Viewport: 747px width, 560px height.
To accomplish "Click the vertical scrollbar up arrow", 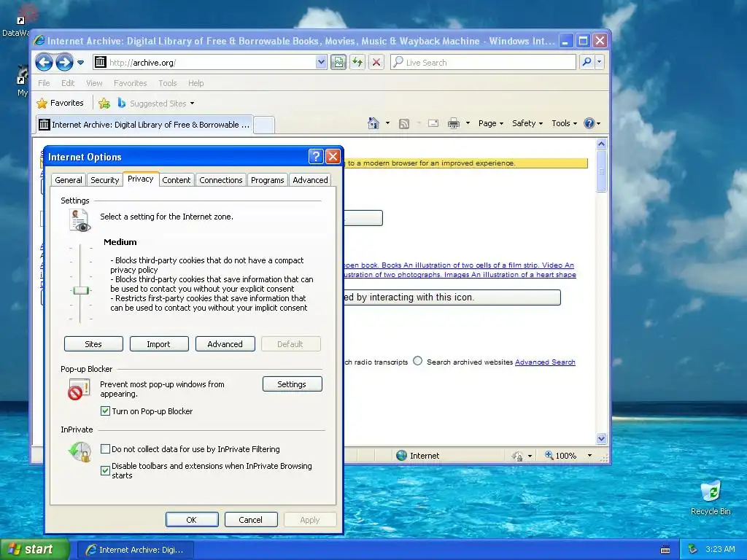I will pyautogui.click(x=601, y=144).
